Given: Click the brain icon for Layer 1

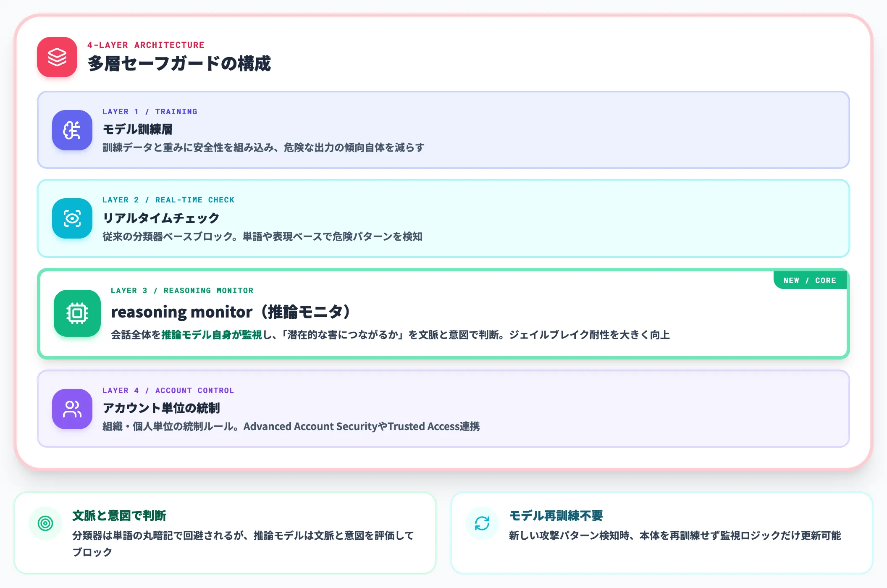Looking at the screenshot, I should pos(72,130).
